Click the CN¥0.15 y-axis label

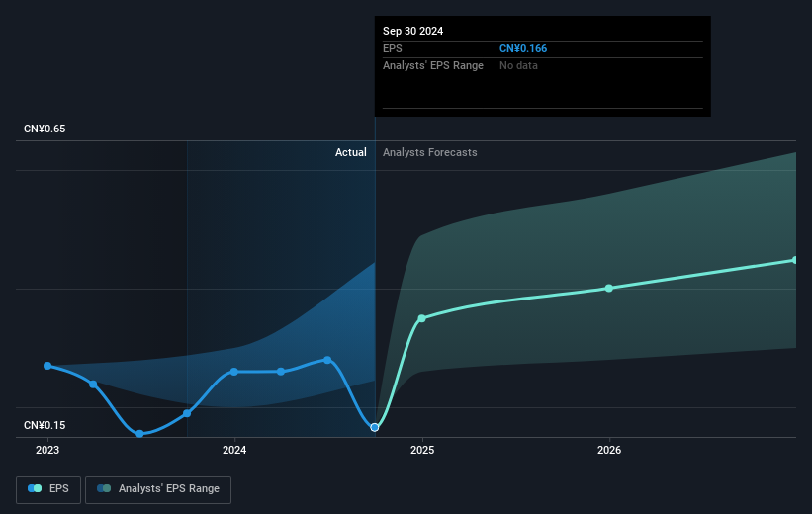(x=45, y=425)
